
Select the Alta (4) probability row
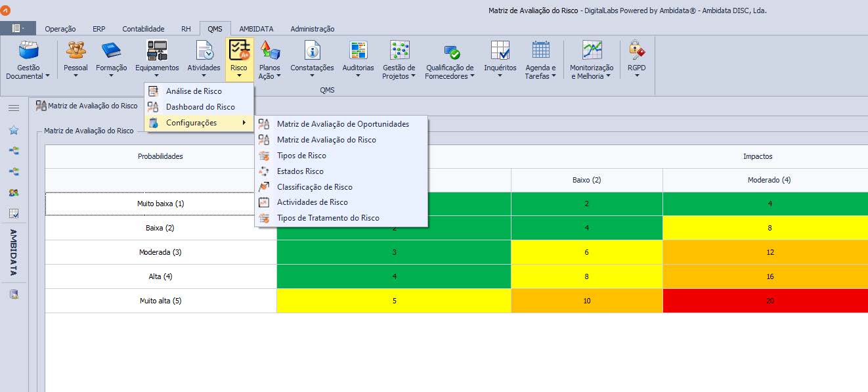[x=161, y=276]
